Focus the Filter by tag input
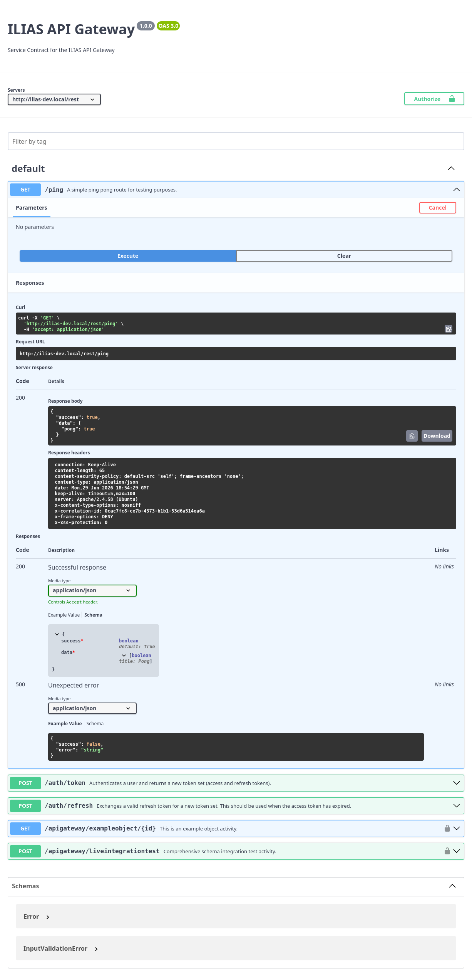The image size is (472, 980). click(236, 141)
